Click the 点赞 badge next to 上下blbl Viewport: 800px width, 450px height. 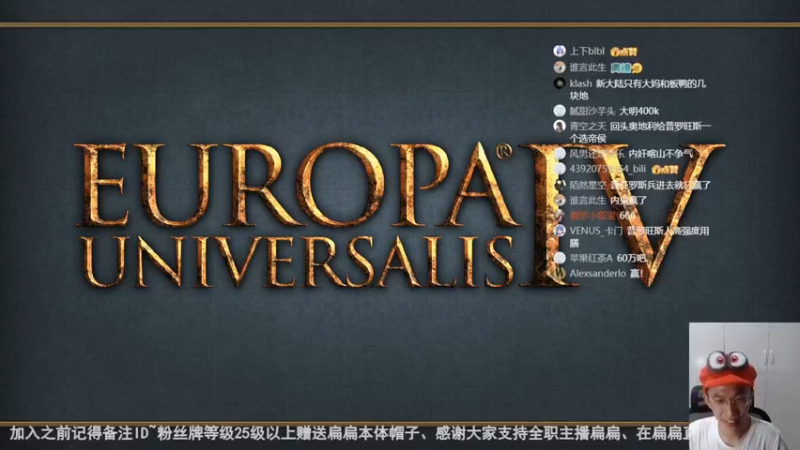pos(624,52)
